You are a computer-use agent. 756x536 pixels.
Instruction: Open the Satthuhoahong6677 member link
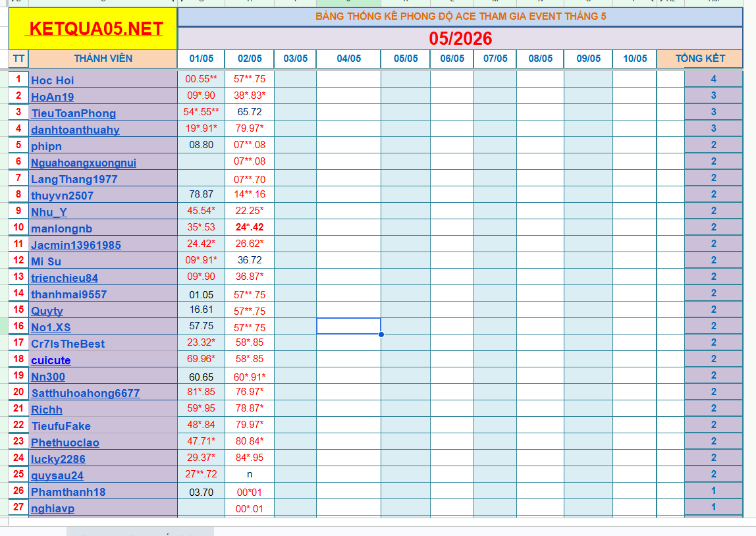(86, 393)
